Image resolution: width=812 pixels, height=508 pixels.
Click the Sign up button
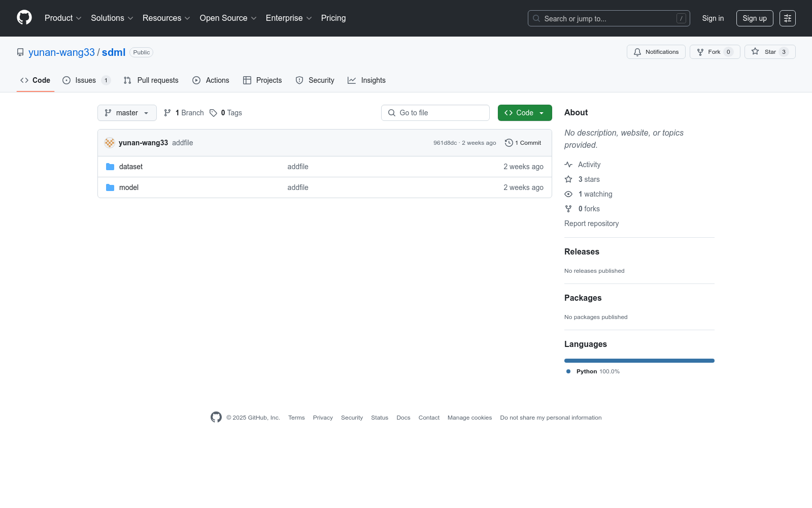click(755, 18)
